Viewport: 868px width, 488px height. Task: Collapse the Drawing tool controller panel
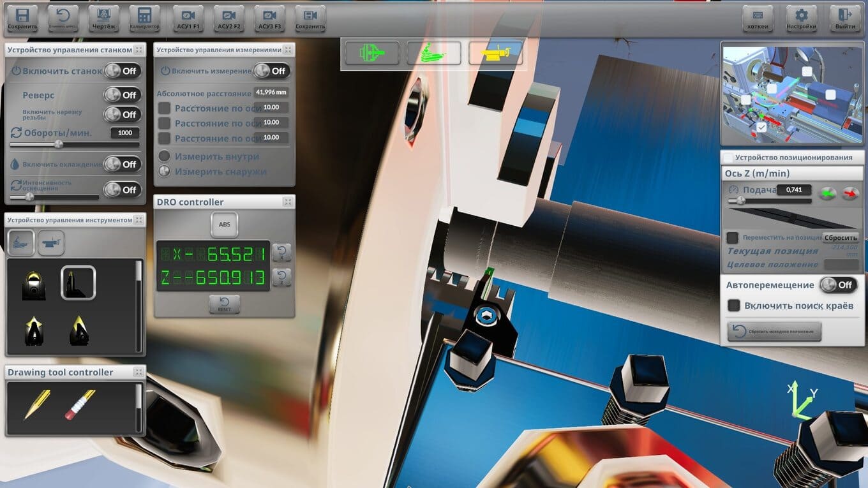click(138, 372)
